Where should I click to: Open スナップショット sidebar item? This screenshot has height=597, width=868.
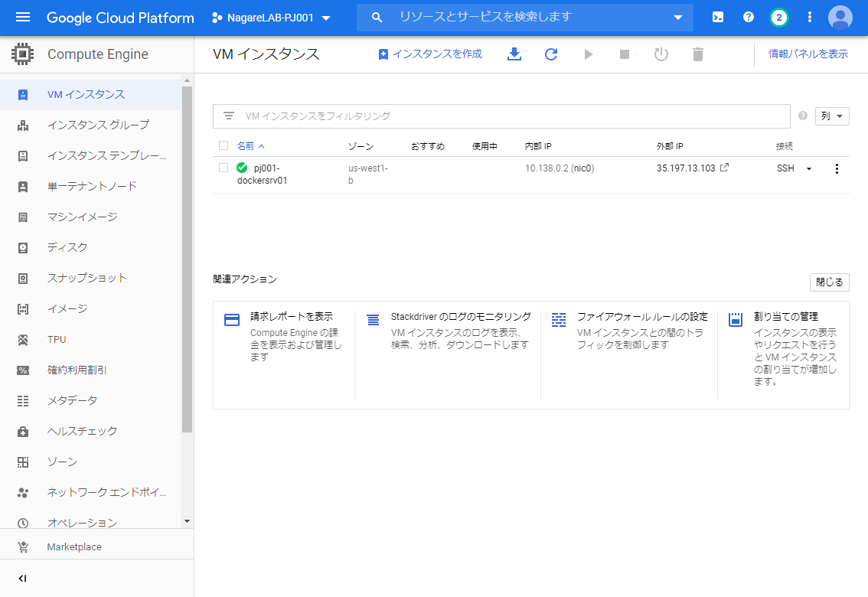click(x=90, y=279)
